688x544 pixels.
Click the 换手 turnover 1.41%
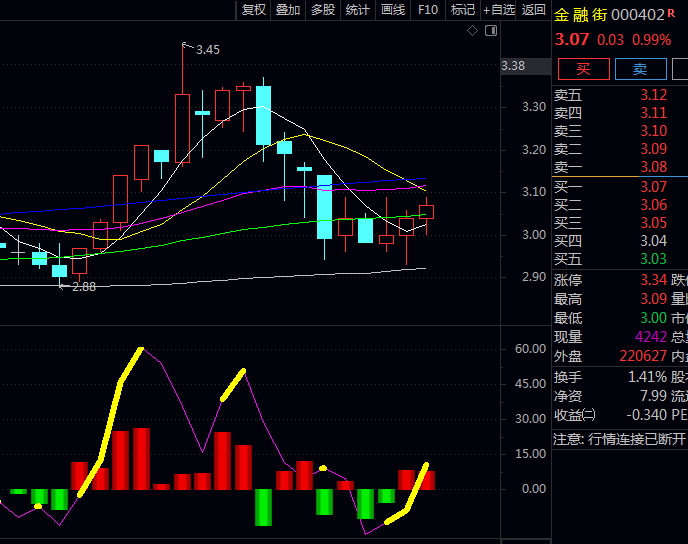click(x=648, y=377)
